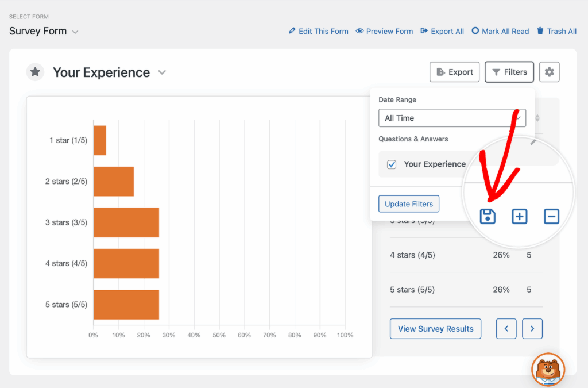Go to previous question with left arrow

coord(506,329)
